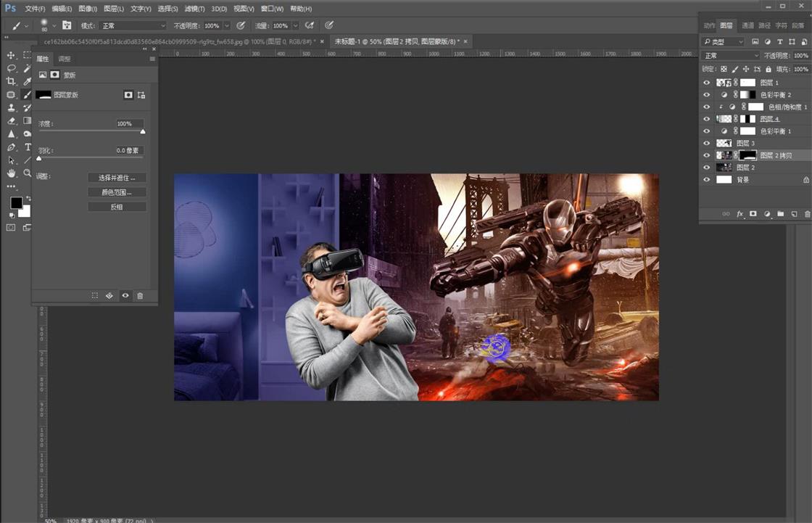Select the Zoom tool
Screen dimensions: 812x523
pos(28,173)
